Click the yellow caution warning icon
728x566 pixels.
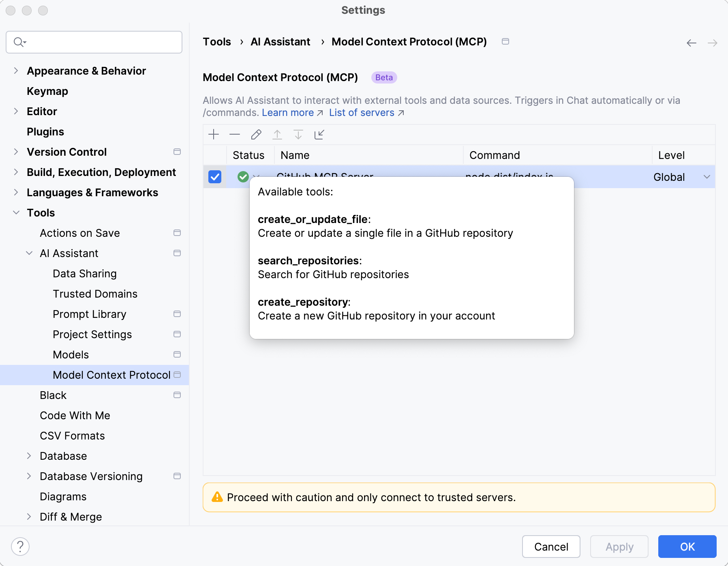pos(217,497)
